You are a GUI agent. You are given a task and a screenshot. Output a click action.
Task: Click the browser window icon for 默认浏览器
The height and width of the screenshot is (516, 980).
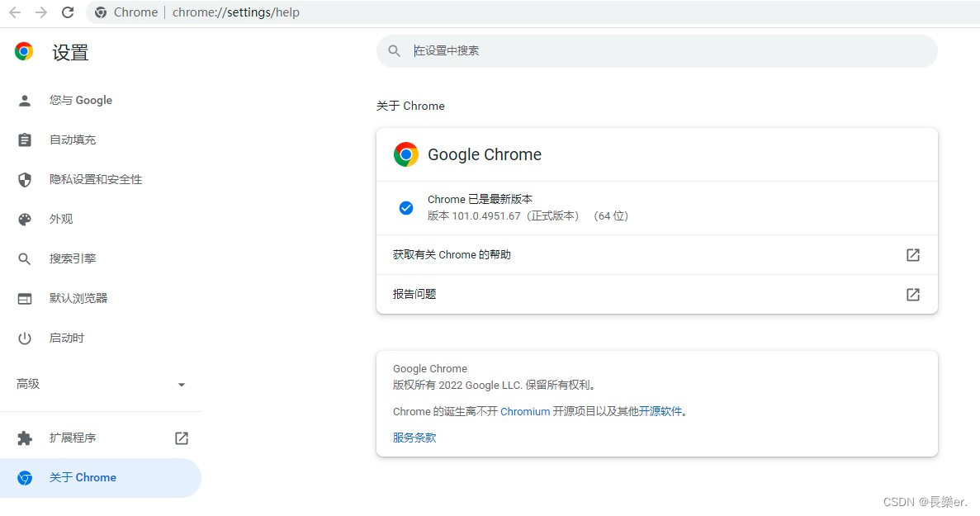click(25, 299)
